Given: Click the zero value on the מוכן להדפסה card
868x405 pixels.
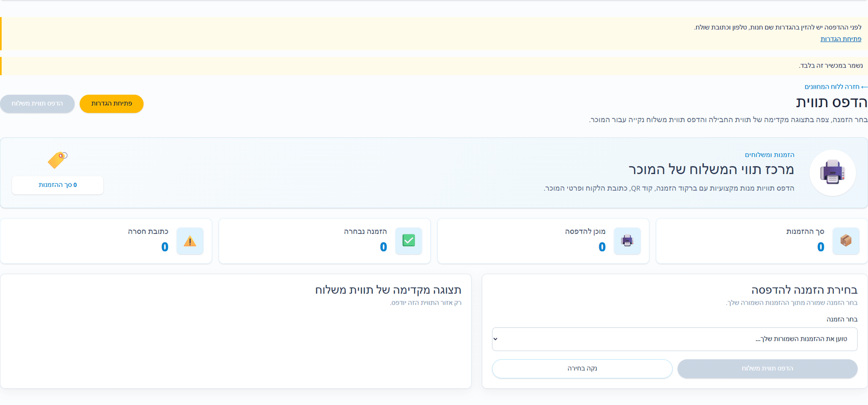Looking at the screenshot, I should [x=602, y=247].
